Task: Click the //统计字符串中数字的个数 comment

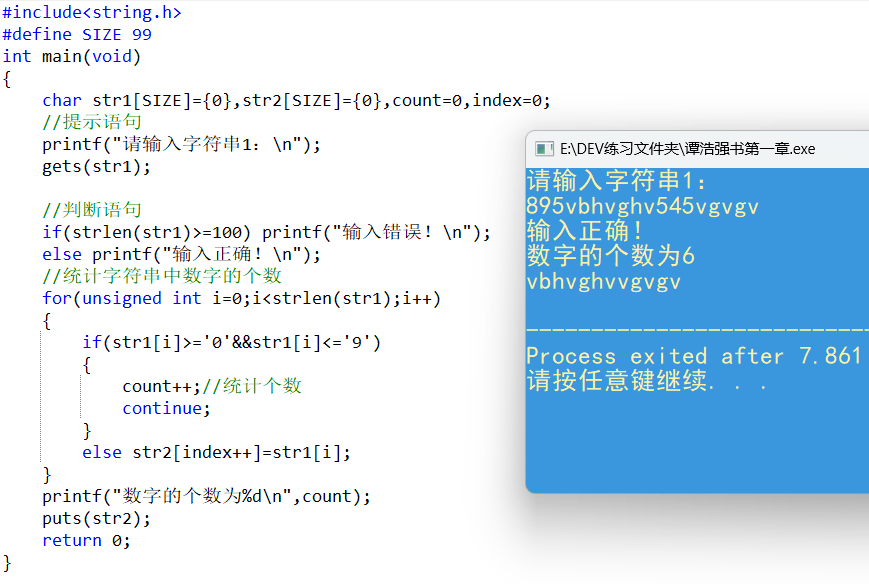Action: tap(162, 276)
